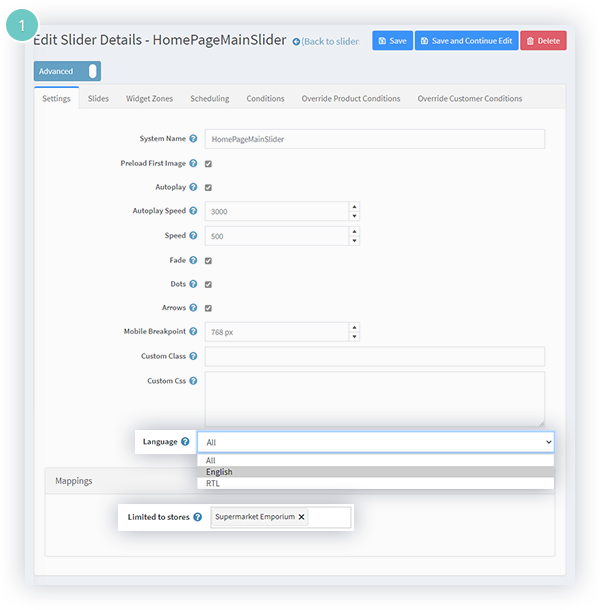Focus the Custom Css text area
This screenshot has width=600, height=610.
coord(375,399)
